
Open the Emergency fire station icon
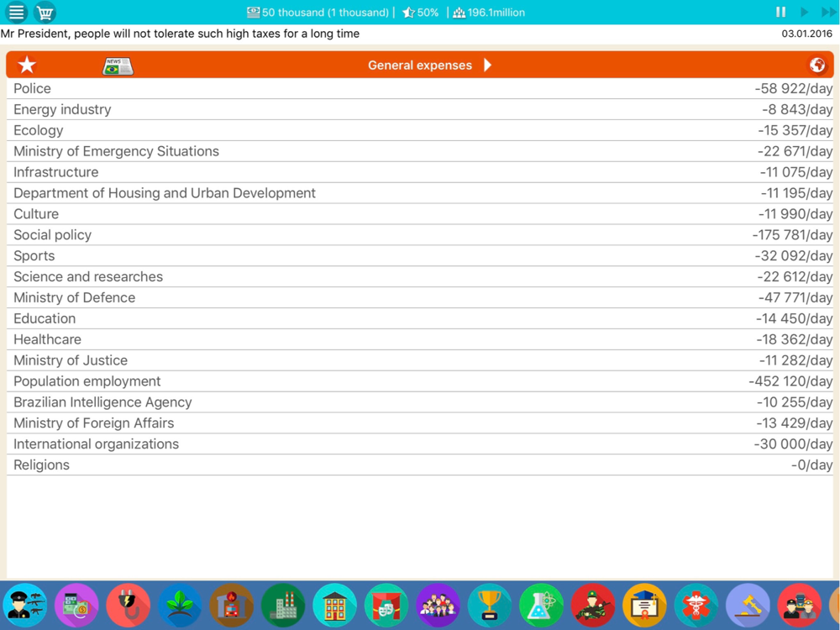232,606
